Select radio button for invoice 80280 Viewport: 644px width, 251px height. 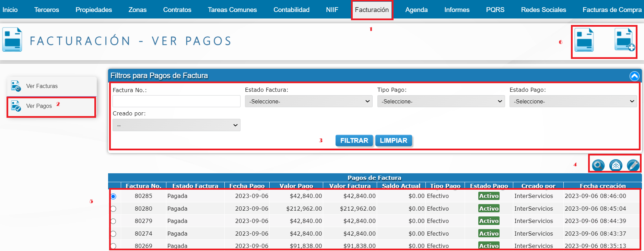pyautogui.click(x=113, y=209)
